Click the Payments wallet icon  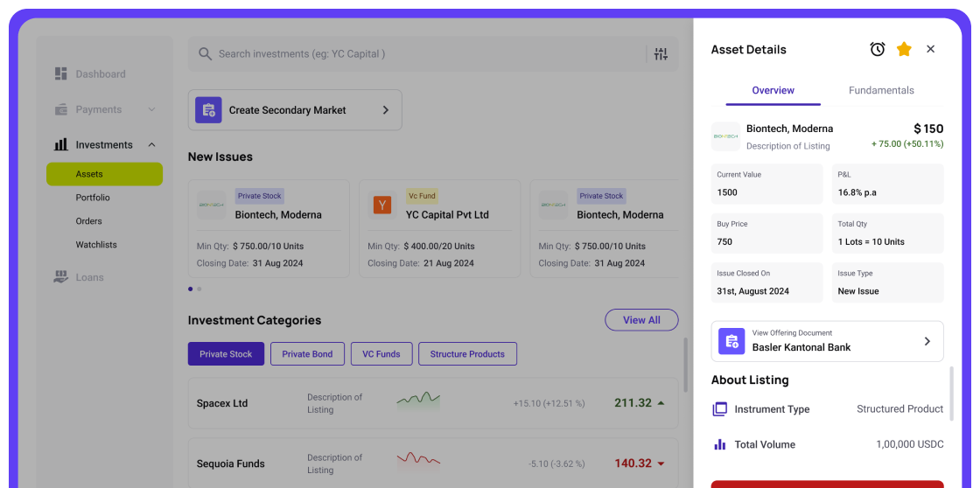pos(60,109)
